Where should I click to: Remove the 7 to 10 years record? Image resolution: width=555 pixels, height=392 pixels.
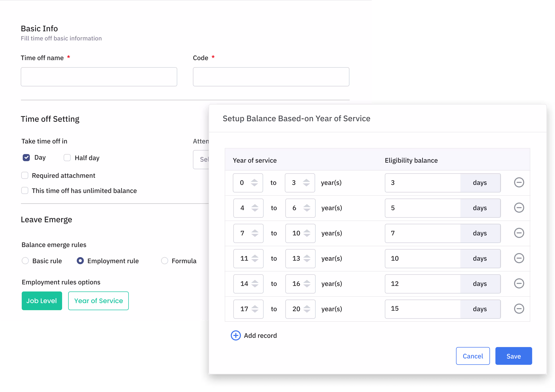pos(519,233)
